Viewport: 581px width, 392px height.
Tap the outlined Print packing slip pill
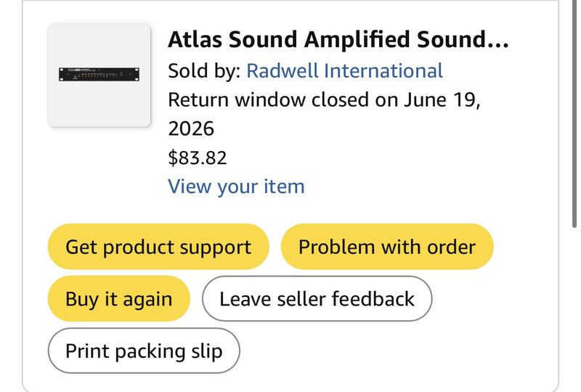pos(144,351)
